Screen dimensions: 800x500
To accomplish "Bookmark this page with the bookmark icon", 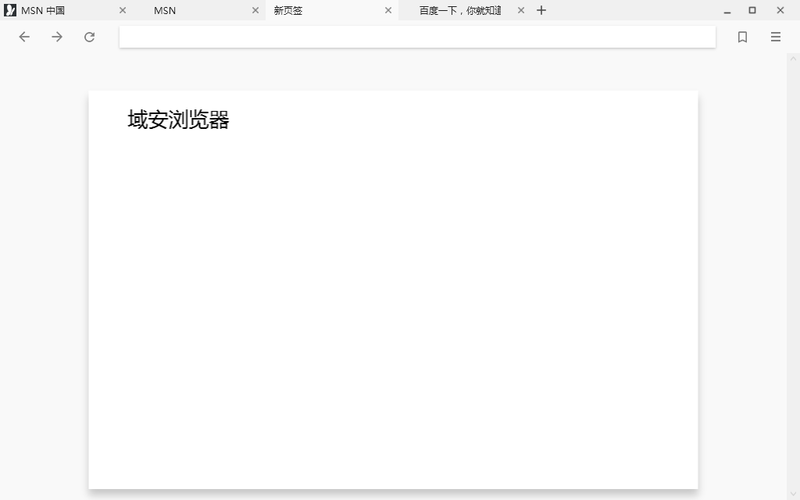I will click(x=742, y=37).
